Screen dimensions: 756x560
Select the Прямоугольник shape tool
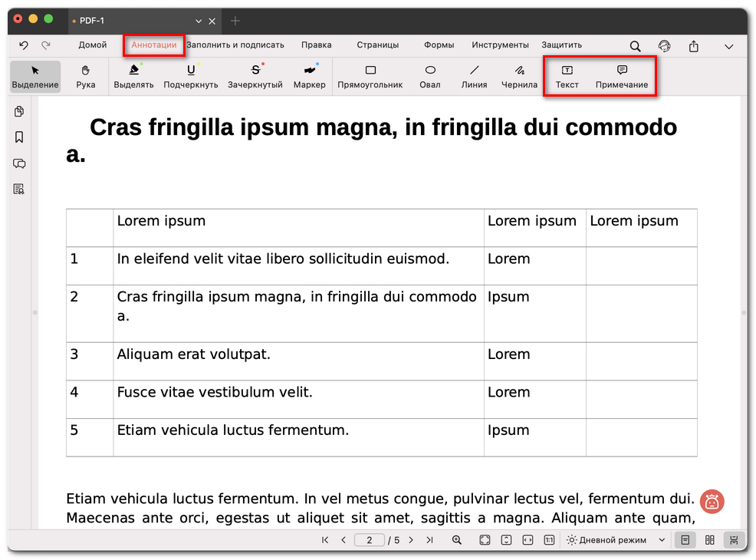[370, 76]
